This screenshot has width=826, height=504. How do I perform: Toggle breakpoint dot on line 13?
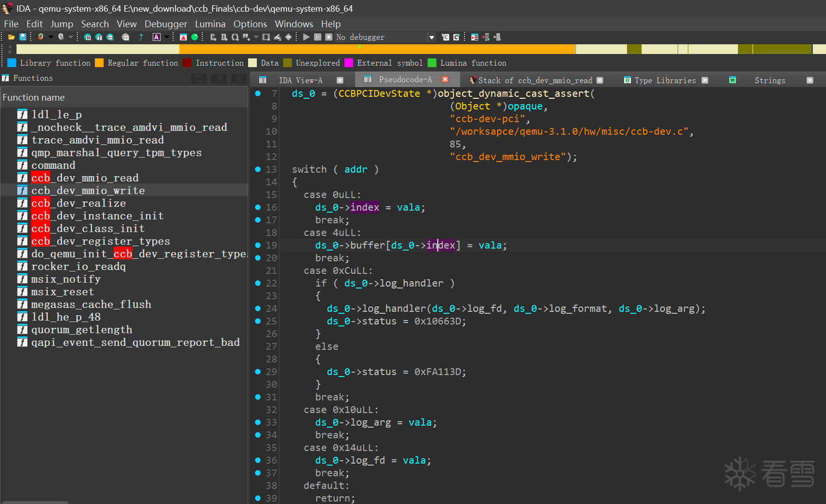(x=258, y=169)
